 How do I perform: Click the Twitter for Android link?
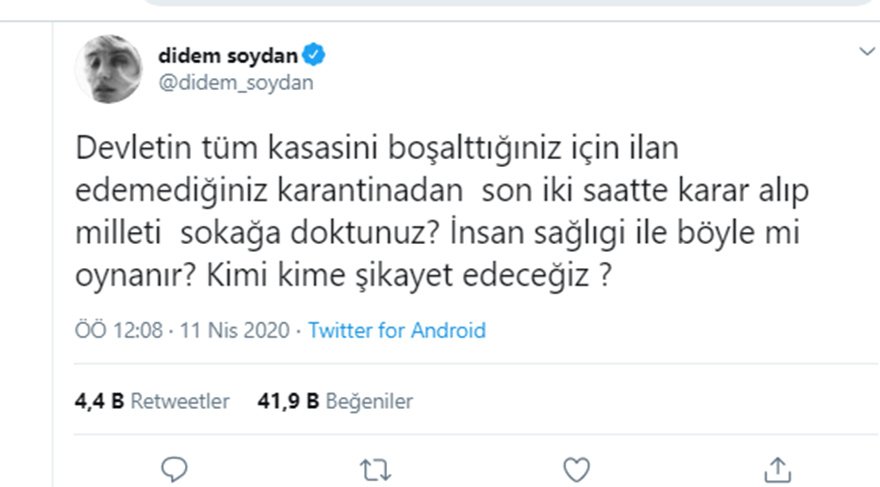[x=397, y=330]
